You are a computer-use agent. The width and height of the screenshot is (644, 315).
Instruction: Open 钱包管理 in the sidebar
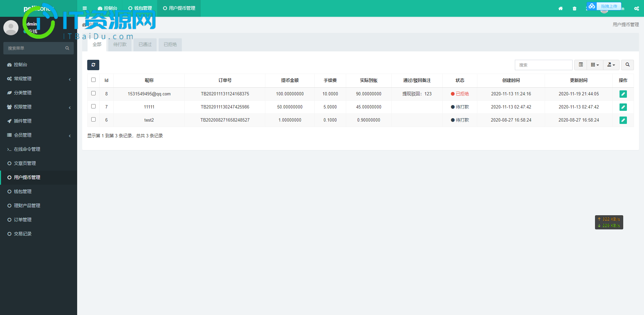39,191
